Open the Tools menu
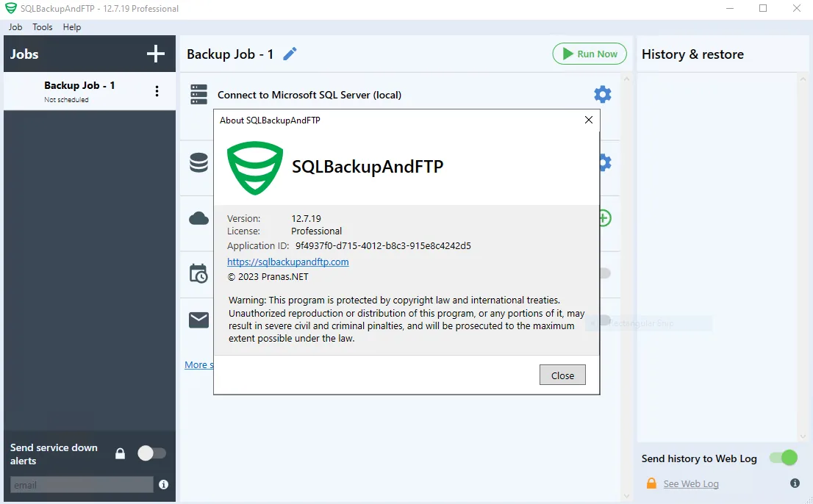813x504 pixels. click(42, 27)
